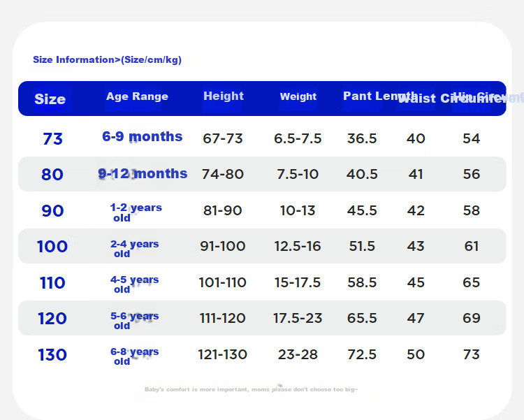Click waist value '41'
Screen dimensions: 524x420
pyautogui.click(x=416, y=174)
